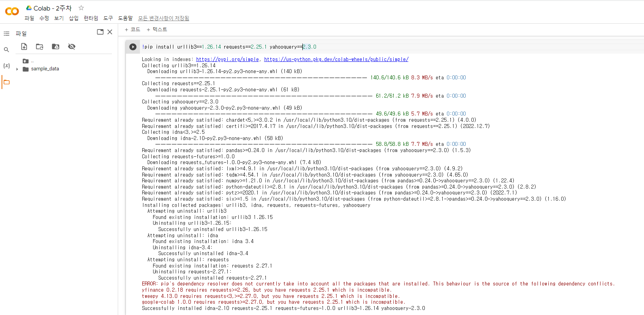Add a new text cell with + 텍스트
This screenshot has width=644, height=315.
[157, 30]
